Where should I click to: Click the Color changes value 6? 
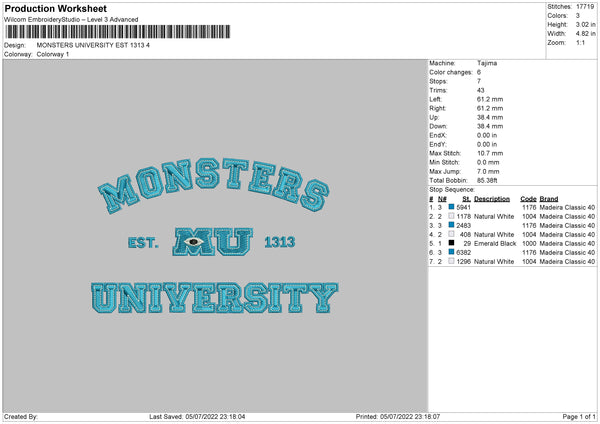pos(479,72)
